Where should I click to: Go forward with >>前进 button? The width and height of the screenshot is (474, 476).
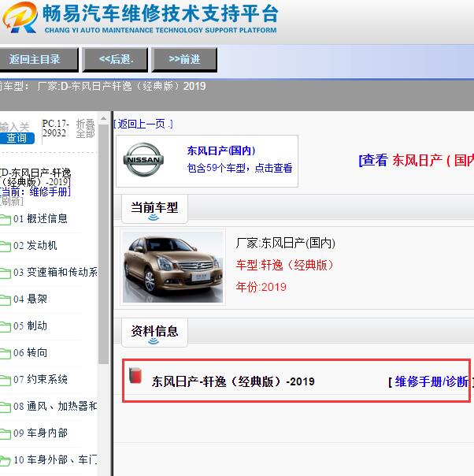184,60
